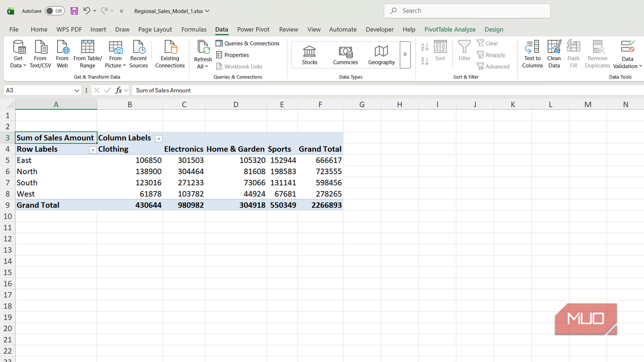The width and height of the screenshot is (644, 362).
Task: Expand the Data Types gallery
Action: point(405,55)
